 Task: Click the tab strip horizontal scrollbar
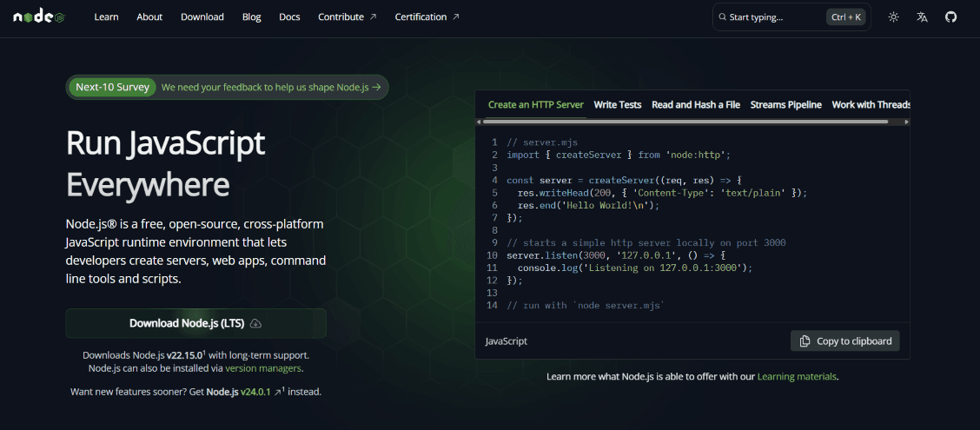click(x=685, y=122)
